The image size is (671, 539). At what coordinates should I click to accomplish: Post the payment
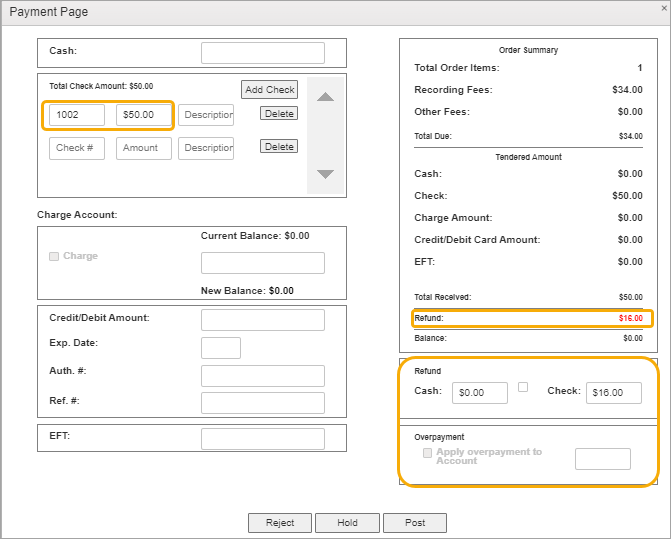tap(415, 523)
